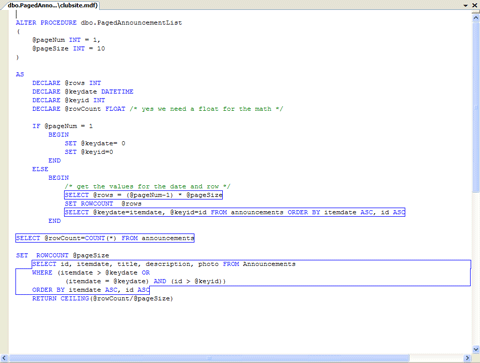
Task: Click the final ORDER BY itemdate ASC line
Action: (x=91, y=290)
